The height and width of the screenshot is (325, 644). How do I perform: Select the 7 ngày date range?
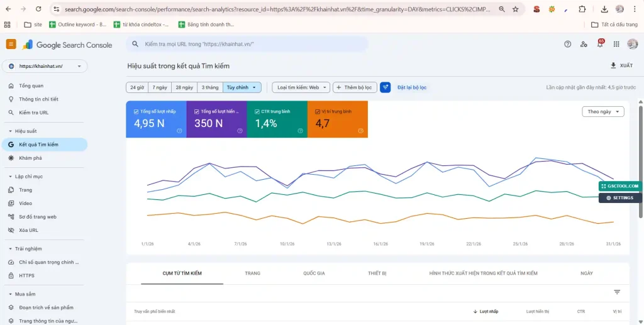159,87
